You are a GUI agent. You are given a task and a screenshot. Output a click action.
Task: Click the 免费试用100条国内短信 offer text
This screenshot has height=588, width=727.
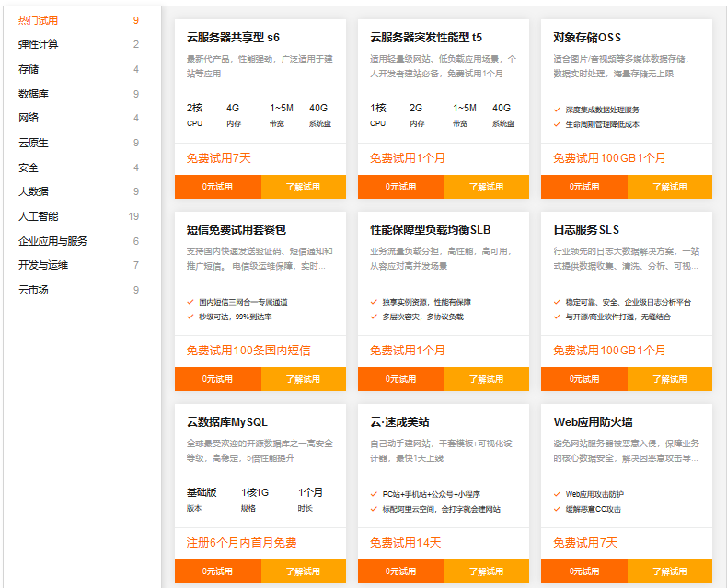tap(248, 351)
